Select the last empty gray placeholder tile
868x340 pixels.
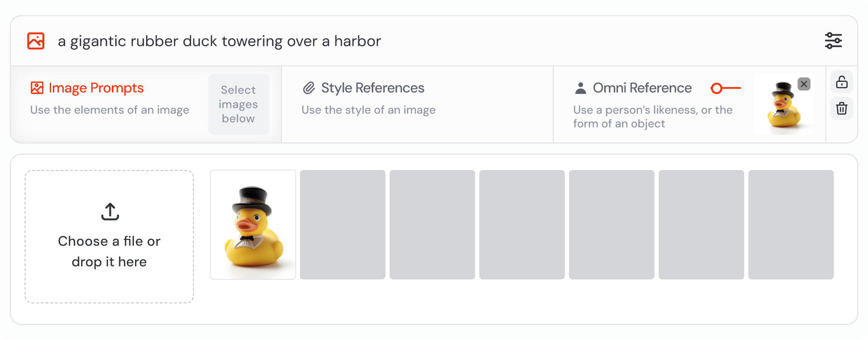click(791, 224)
